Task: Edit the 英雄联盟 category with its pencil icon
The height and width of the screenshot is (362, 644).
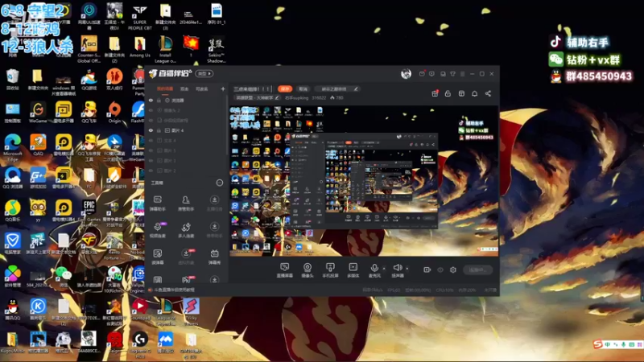Action: coord(277,97)
